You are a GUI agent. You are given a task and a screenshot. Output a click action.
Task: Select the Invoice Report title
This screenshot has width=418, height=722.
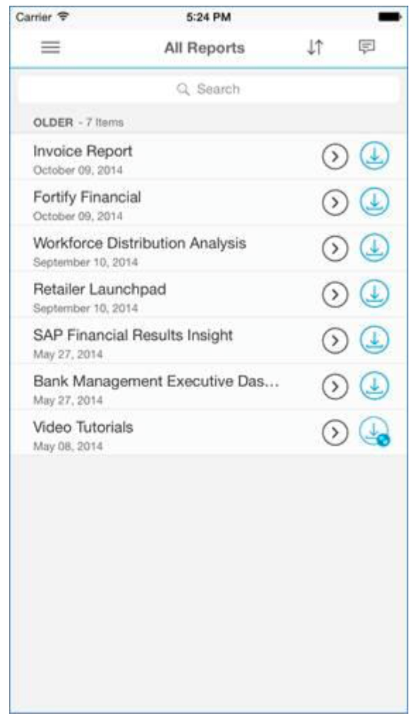pos(83,151)
